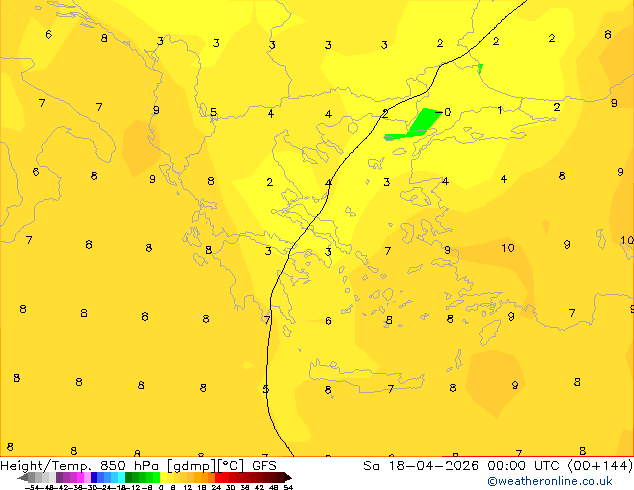Click the small green patch near the top
Viewport: 634px width, 490px height.
pyautogui.click(x=480, y=68)
